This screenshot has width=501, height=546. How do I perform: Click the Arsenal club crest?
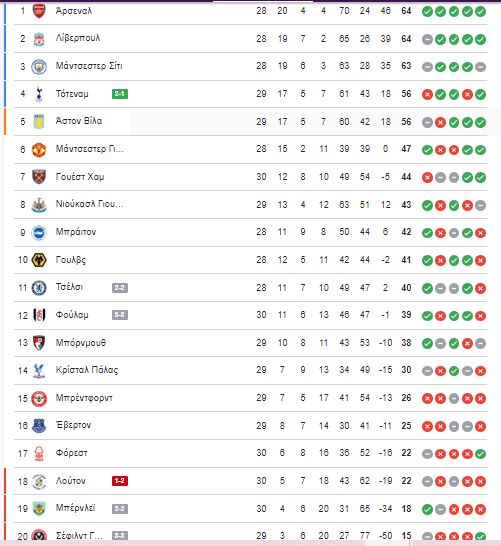coord(39,11)
